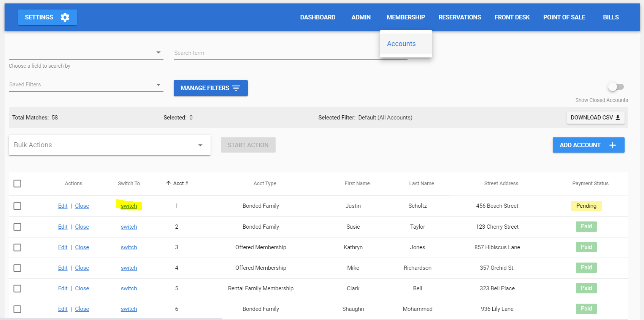The height and width of the screenshot is (320, 644).
Task: Close Clark Bell's account
Action: (82, 288)
